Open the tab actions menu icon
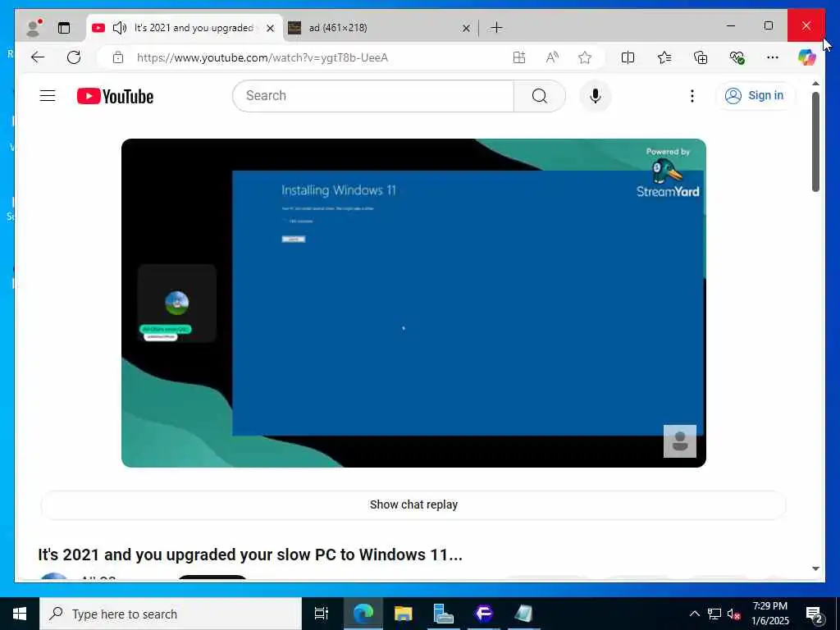The image size is (840, 630). 64,28
